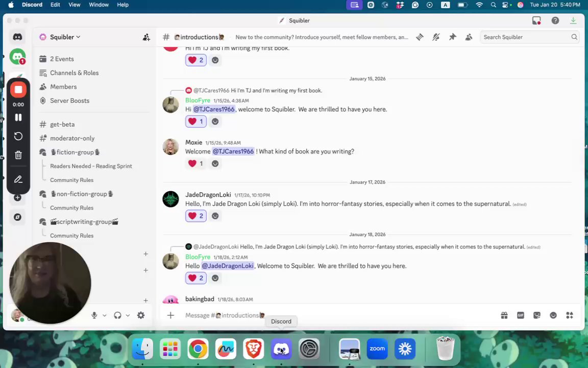The width and height of the screenshot is (588, 368).
Task: Open the emoji picker in message bar
Action: point(553,315)
